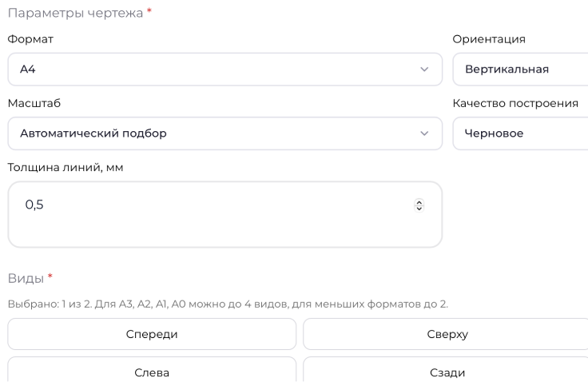Select the Слева view button
Image resolution: width=588 pixels, height=382 pixels.
tap(152, 372)
